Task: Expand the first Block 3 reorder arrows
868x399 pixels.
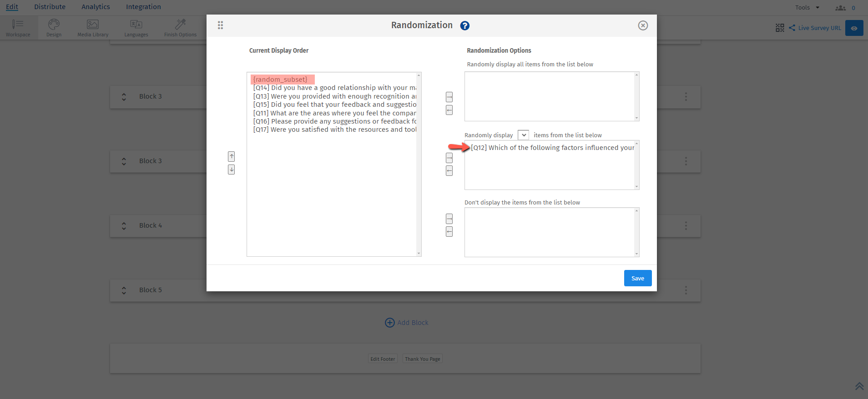Action: pyautogui.click(x=124, y=97)
